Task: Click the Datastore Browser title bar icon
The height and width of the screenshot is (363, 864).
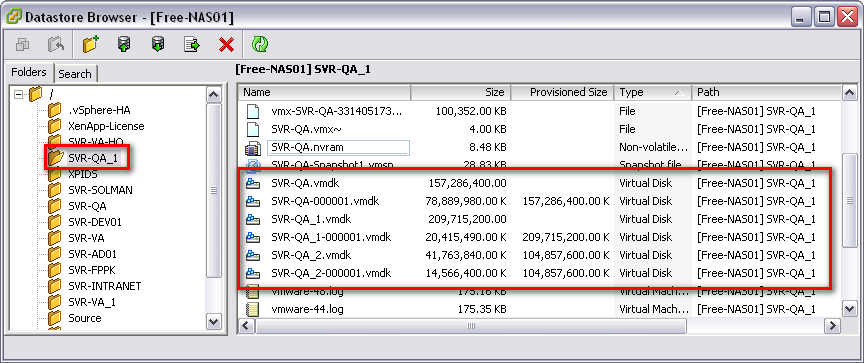Action: coord(13,17)
